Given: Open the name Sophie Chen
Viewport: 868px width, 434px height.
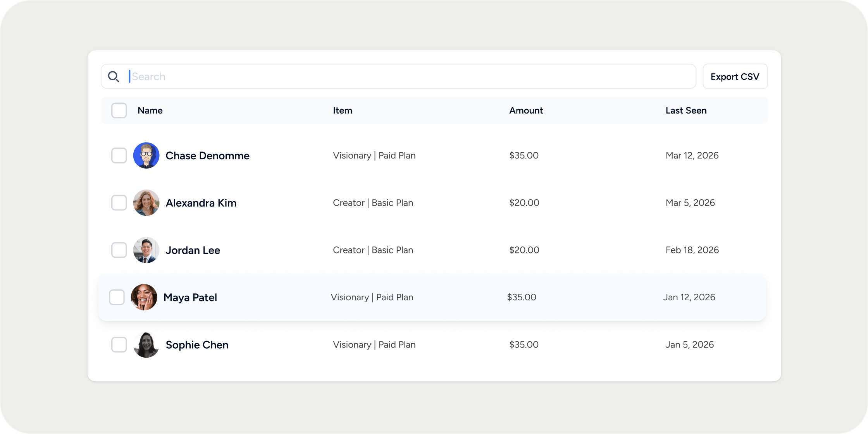Looking at the screenshot, I should [197, 345].
